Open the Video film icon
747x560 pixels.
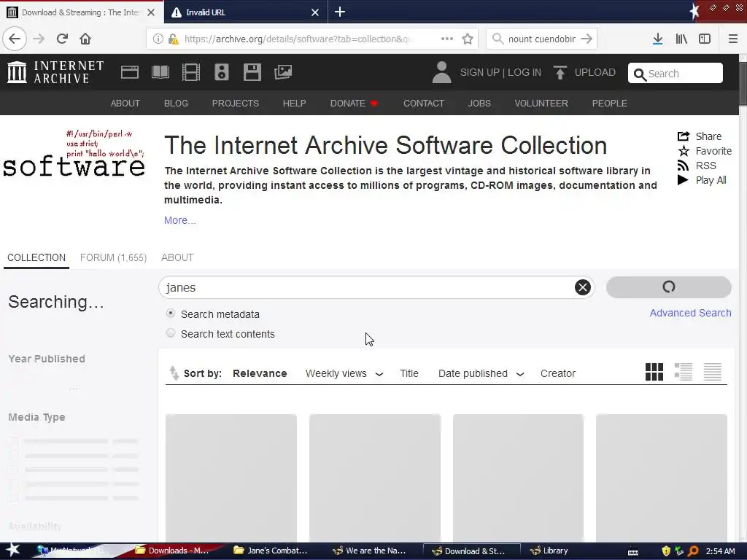(x=191, y=72)
